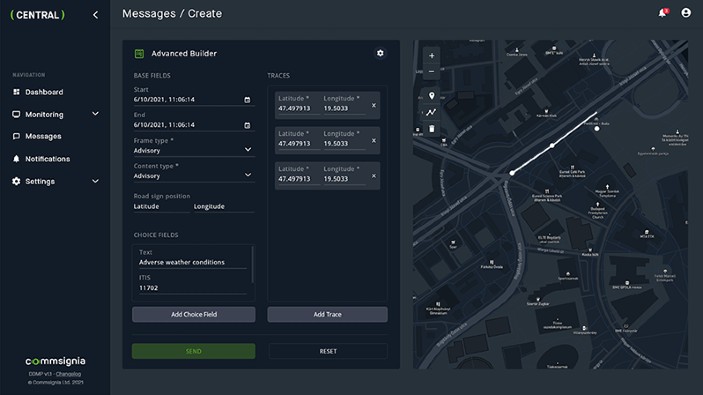Zoom in on the map

tap(431, 56)
